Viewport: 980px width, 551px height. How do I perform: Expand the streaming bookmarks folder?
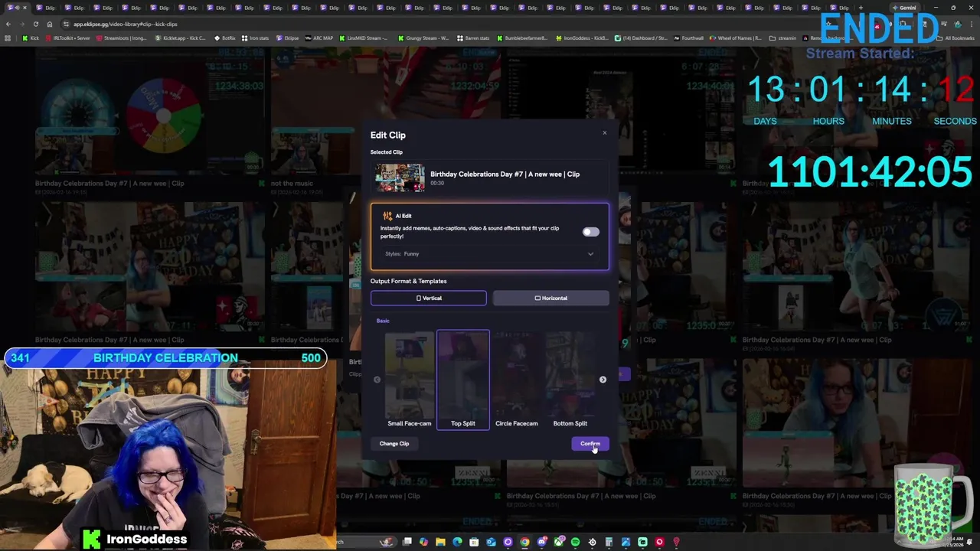pyautogui.click(x=783, y=38)
